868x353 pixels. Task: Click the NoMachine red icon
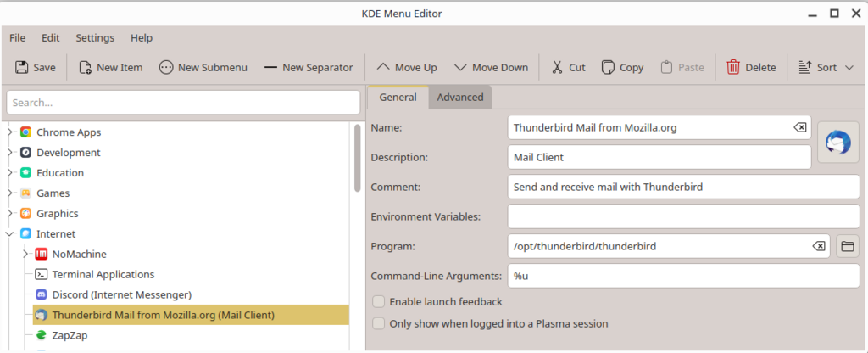41,255
